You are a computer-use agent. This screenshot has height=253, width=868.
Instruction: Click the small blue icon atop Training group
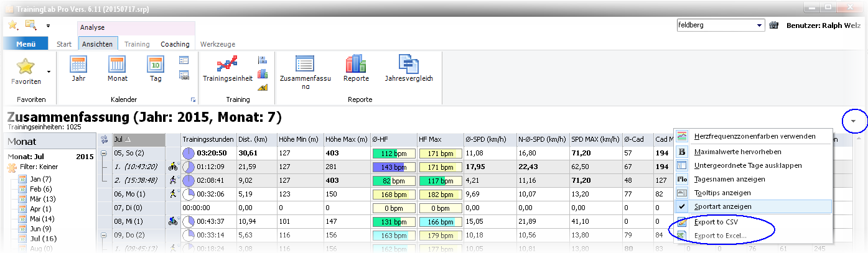(x=263, y=60)
